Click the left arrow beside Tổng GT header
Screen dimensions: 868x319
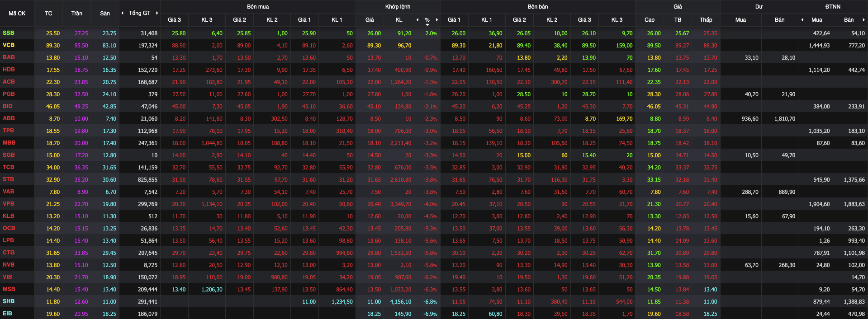tap(123, 13)
